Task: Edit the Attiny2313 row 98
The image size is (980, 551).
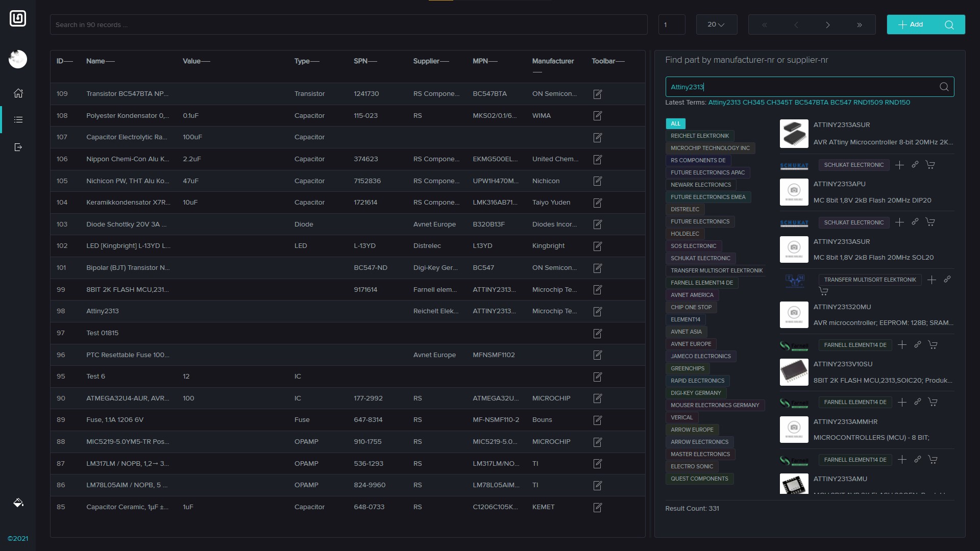Action: pyautogui.click(x=598, y=311)
